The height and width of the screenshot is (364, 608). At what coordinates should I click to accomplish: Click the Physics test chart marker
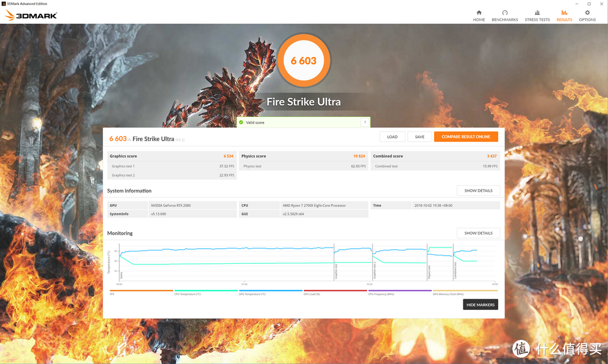click(x=429, y=272)
